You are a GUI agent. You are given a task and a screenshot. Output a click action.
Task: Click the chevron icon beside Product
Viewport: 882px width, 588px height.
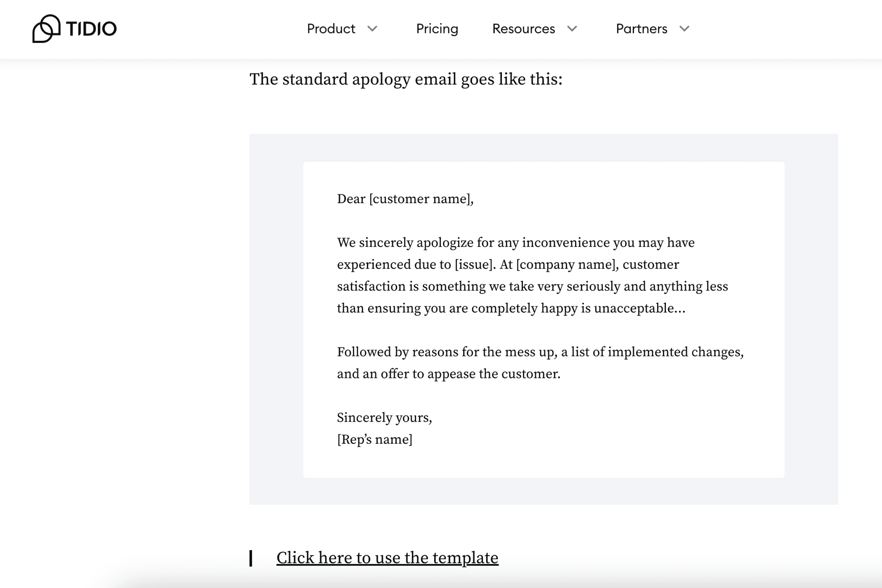(372, 29)
